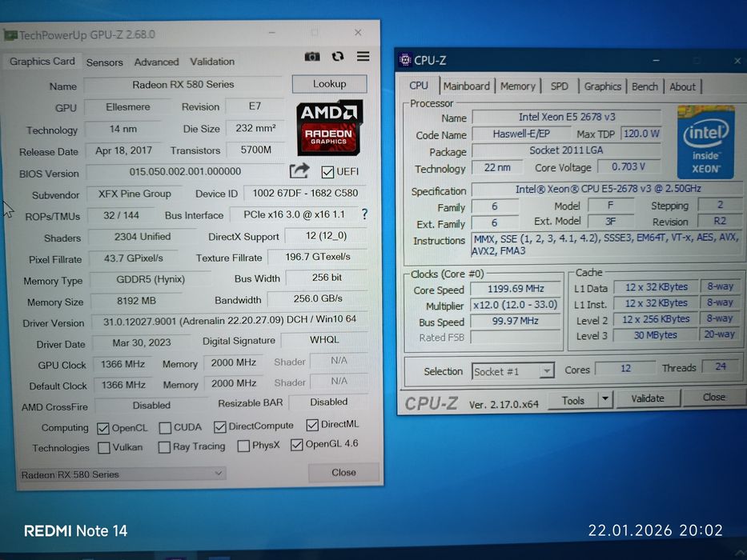Click the Memory Size value 8192 MB
Image resolution: width=747 pixels, height=560 pixels.
point(136,301)
